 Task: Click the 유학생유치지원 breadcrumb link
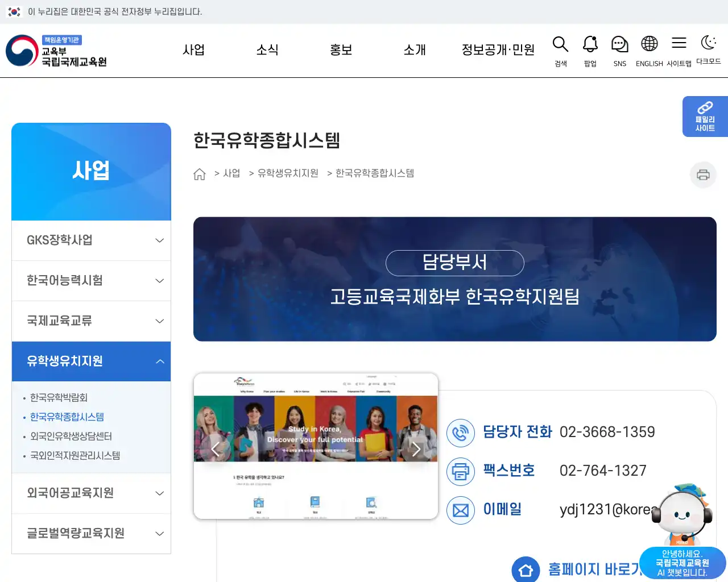pos(288,173)
